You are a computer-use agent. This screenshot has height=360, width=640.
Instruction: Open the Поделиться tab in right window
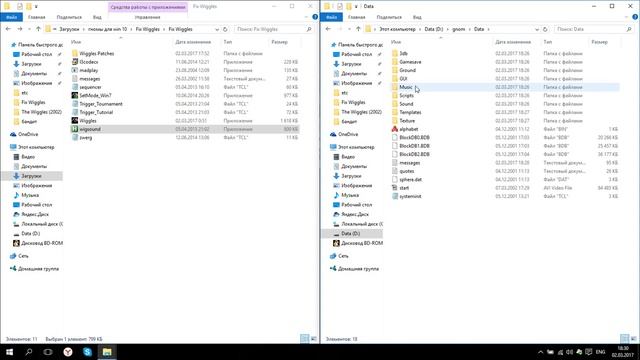click(389, 17)
